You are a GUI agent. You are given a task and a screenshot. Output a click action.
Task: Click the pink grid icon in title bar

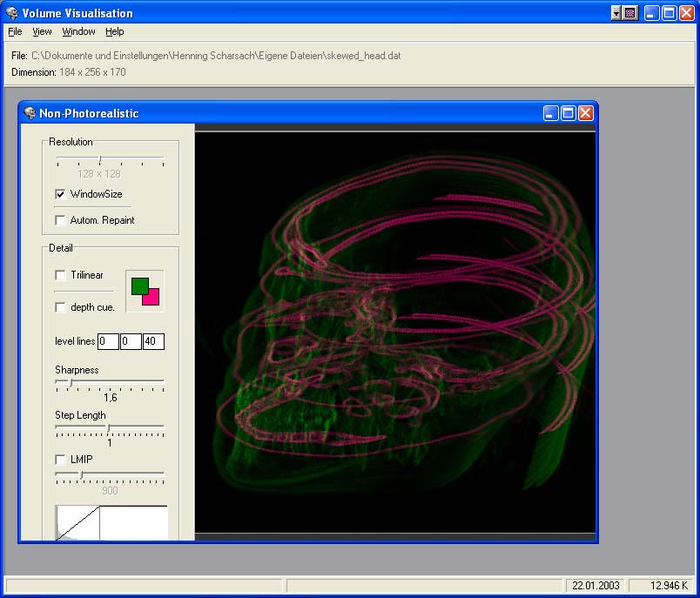point(630,13)
